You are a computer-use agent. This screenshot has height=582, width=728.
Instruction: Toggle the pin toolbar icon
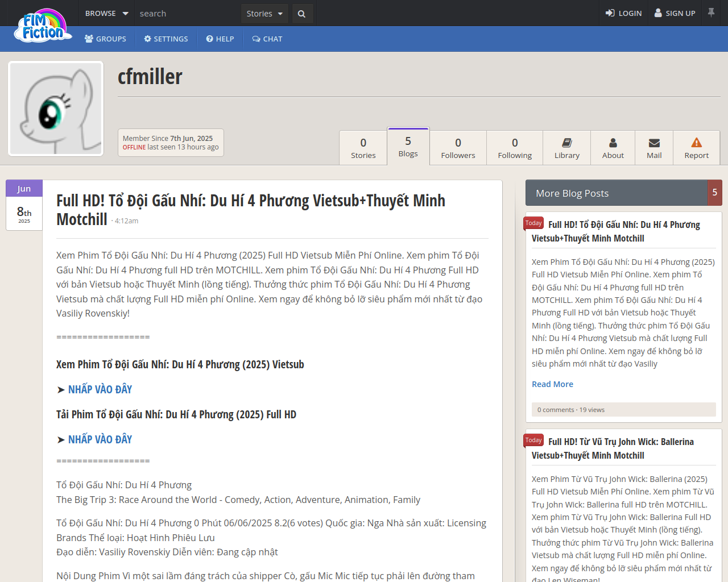tap(711, 13)
